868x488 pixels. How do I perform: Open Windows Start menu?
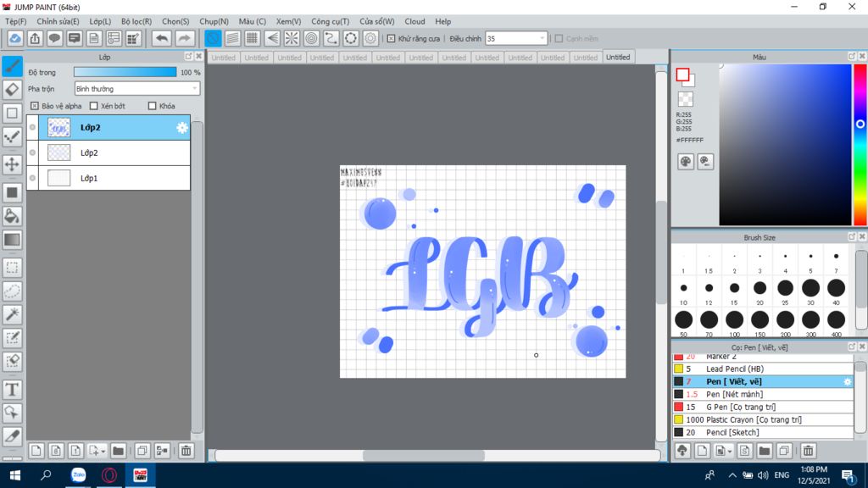15,475
